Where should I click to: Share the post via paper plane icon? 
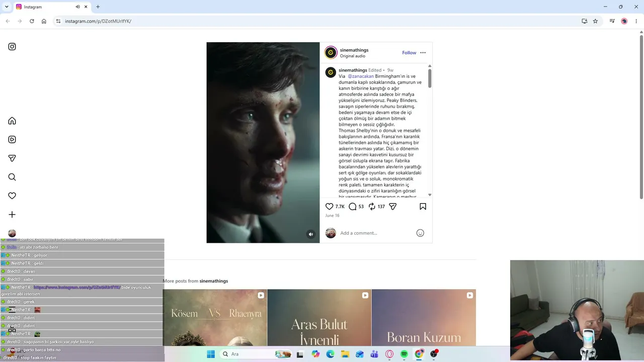393,207
